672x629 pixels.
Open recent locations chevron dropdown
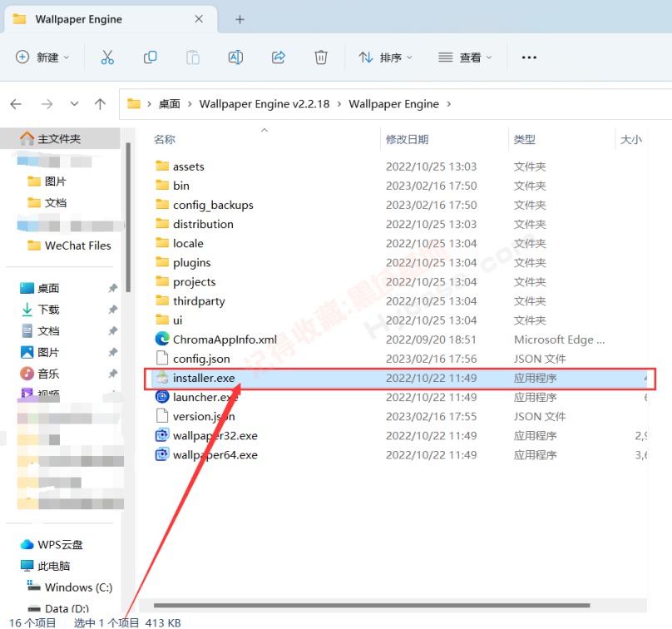tap(74, 104)
